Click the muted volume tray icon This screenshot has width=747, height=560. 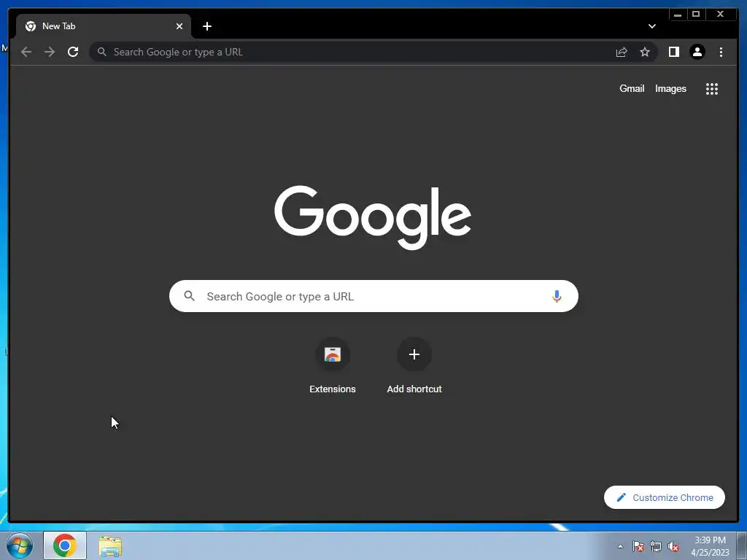673,547
